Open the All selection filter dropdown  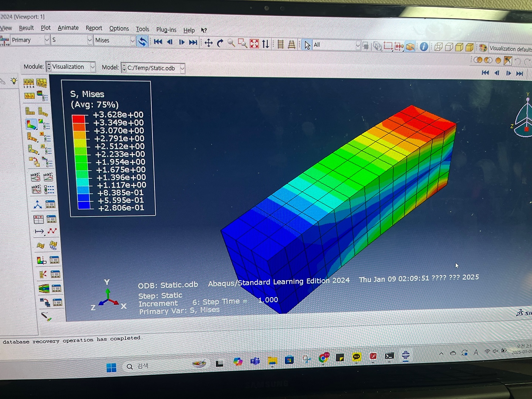click(336, 45)
